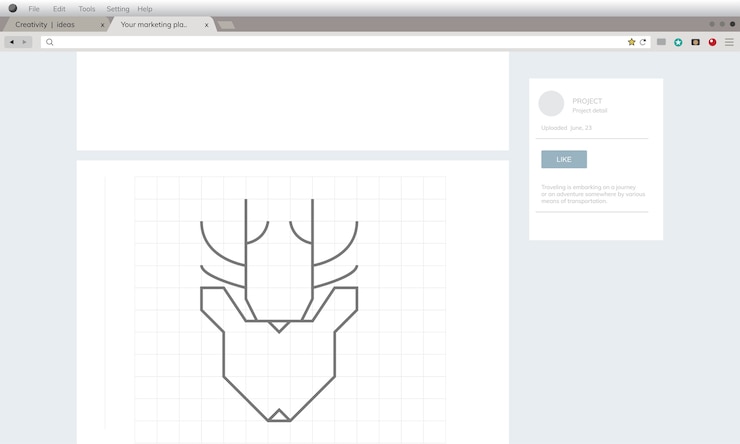
Task: Click the dark window control dot at top right
Action: click(732, 24)
